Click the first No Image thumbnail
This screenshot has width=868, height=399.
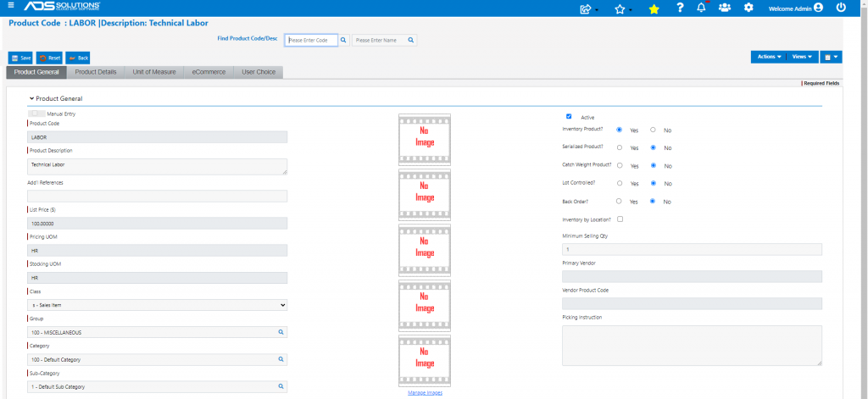click(425, 140)
